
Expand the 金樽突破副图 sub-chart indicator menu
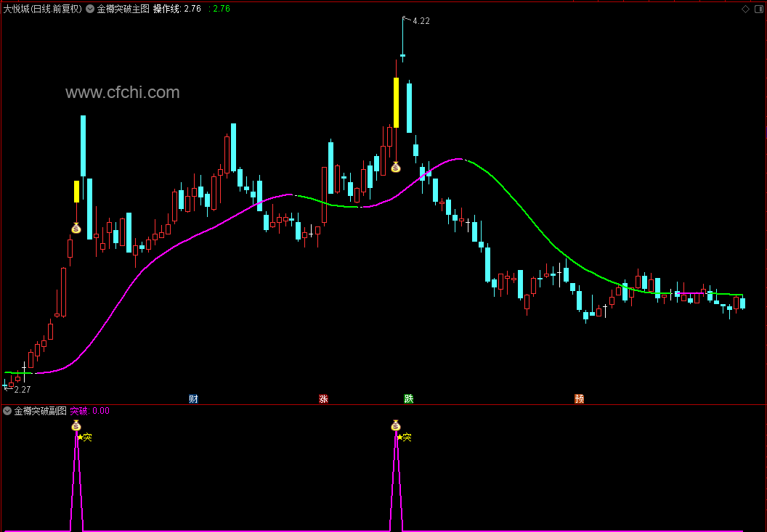pos(7,411)
